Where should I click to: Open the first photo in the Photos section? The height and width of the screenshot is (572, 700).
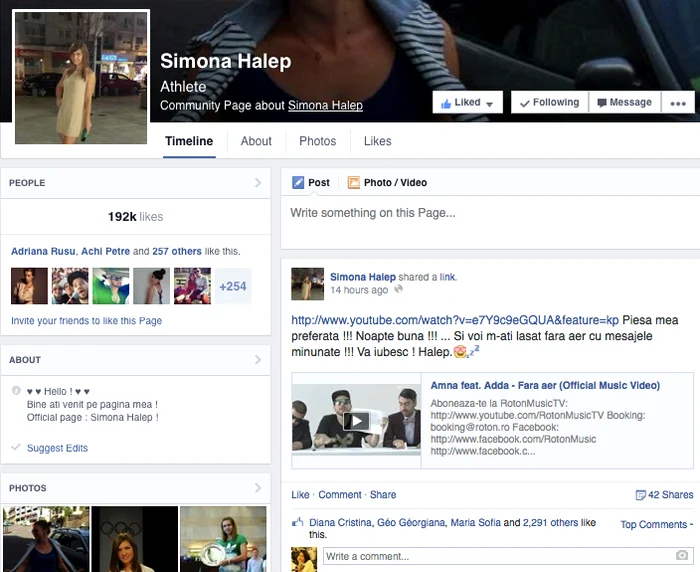tap(46, 539)
